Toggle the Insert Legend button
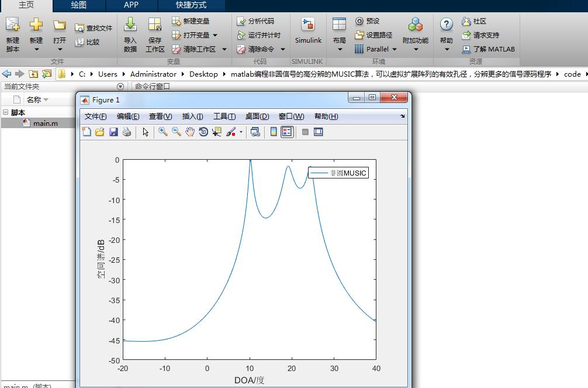 point(287,132)
